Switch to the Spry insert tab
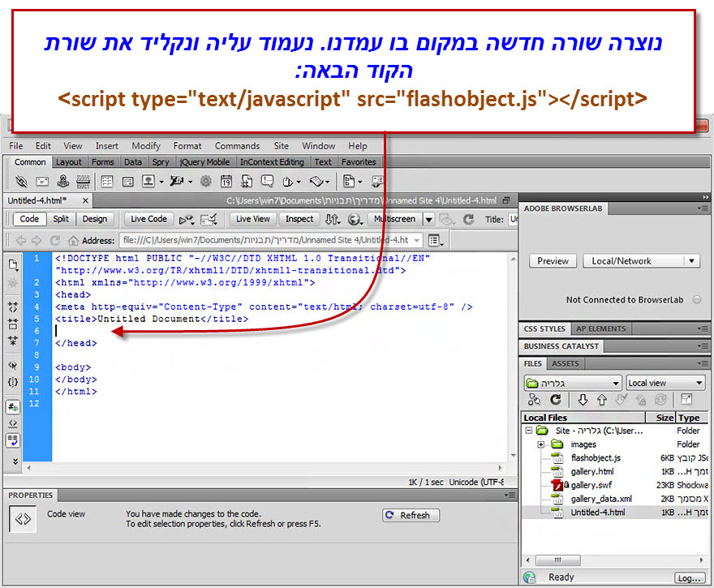This screenshot has height=588, width=714. point(161,162)
